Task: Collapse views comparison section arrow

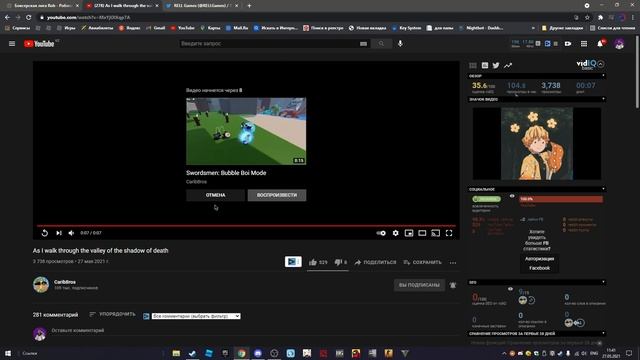Action: pos(603,333)
